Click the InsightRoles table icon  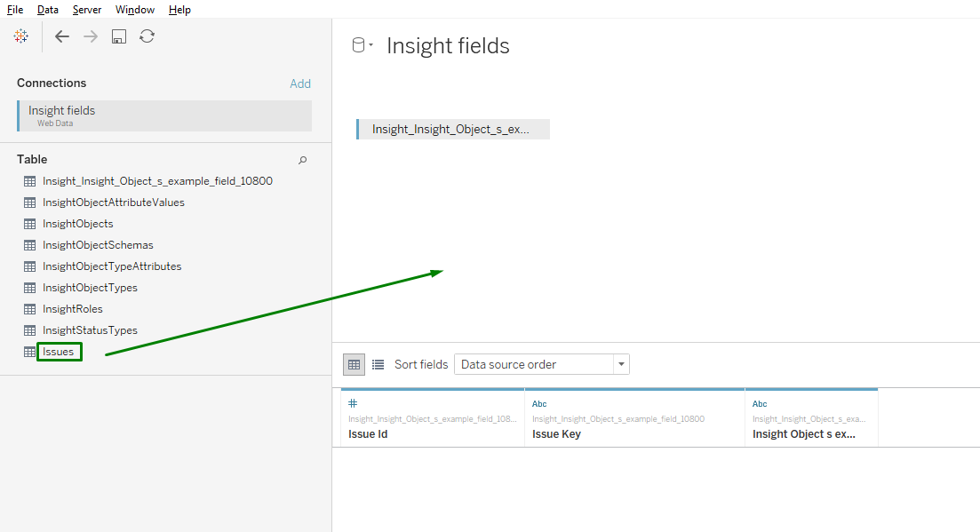[x=29, y=309]
